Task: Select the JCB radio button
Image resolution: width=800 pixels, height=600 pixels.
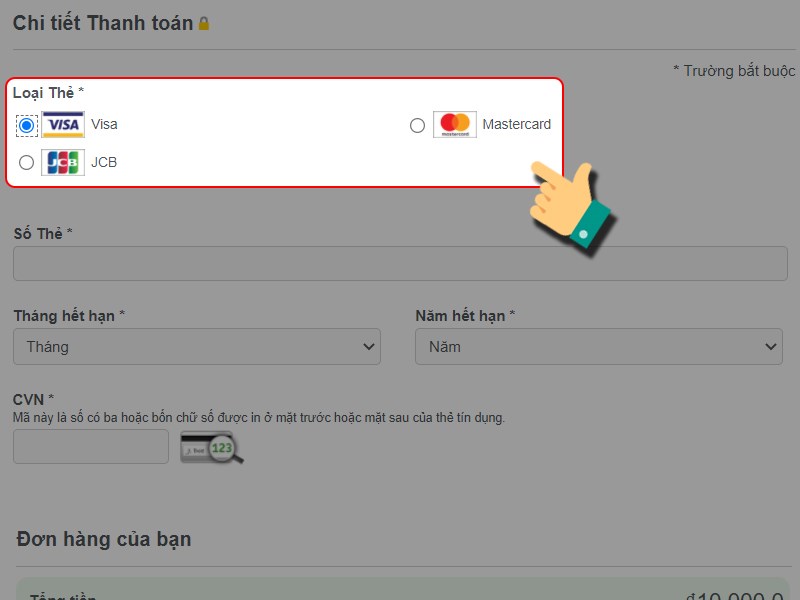Action: (x=26, y=161)
